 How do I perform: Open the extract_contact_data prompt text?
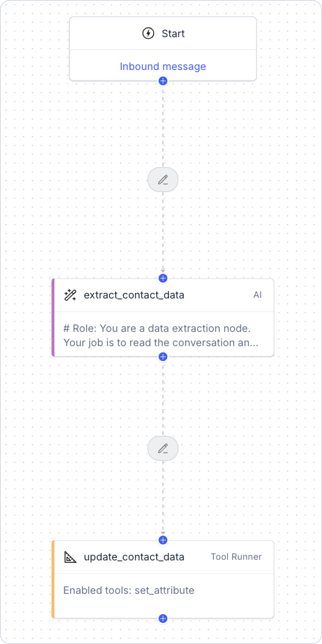pyautogui.click(x=161, y=335)
